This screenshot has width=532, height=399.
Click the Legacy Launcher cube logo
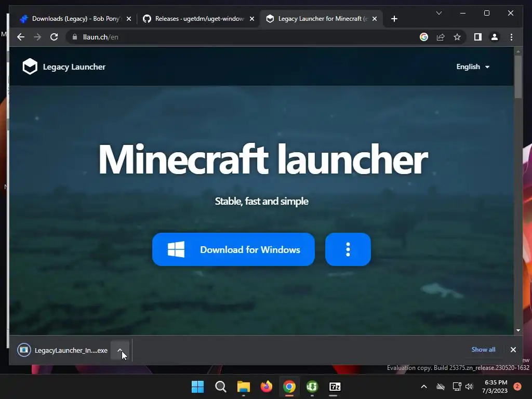tap(30, 66)
